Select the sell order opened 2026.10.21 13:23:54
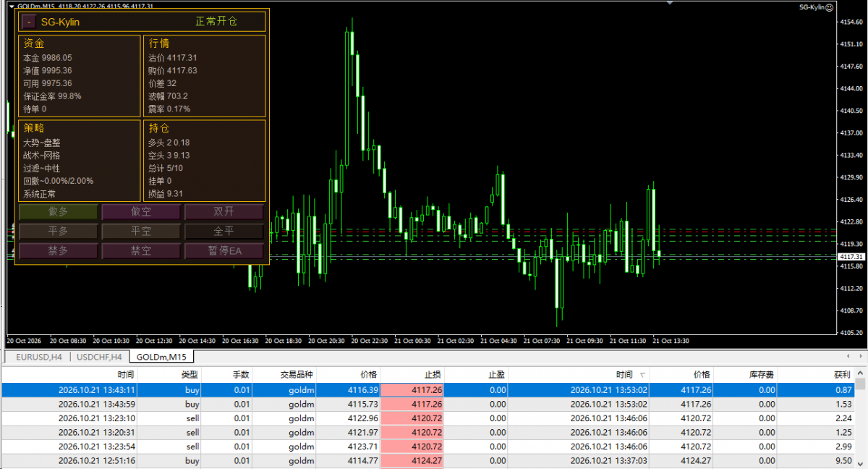 (x=427, y=447)
